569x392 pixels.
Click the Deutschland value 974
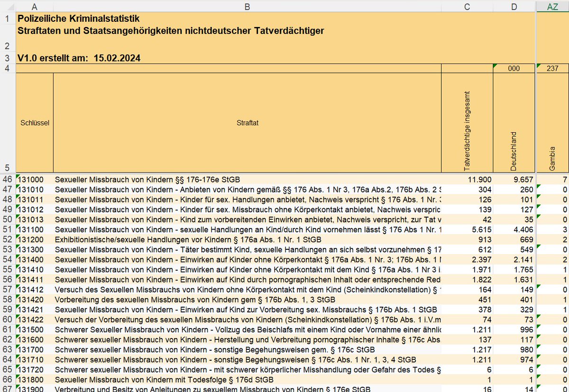coord(514,359)
